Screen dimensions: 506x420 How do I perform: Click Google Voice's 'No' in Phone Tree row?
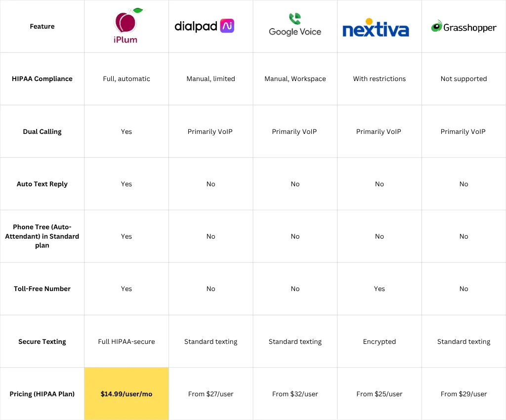tap(295, 236)
